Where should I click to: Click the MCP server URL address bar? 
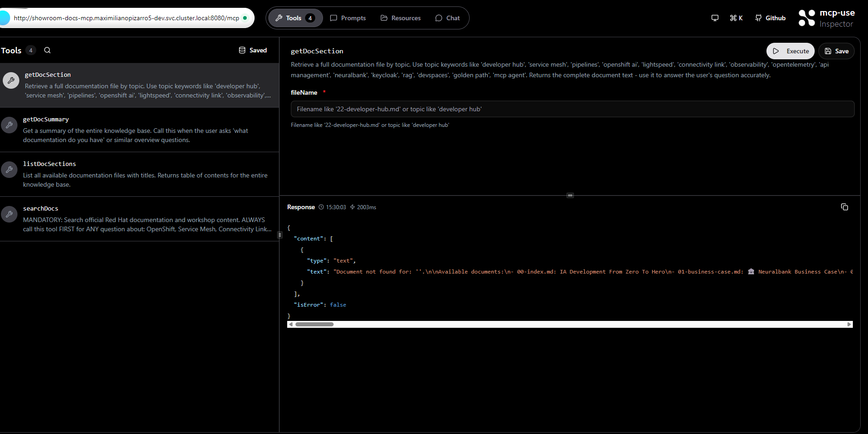coord(126,18)
